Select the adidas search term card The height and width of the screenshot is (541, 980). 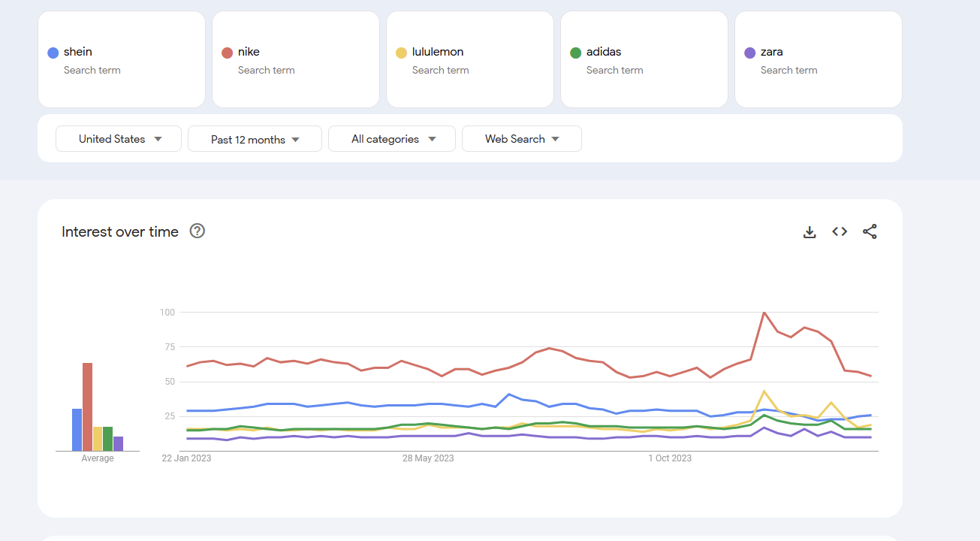pos(644,59)
